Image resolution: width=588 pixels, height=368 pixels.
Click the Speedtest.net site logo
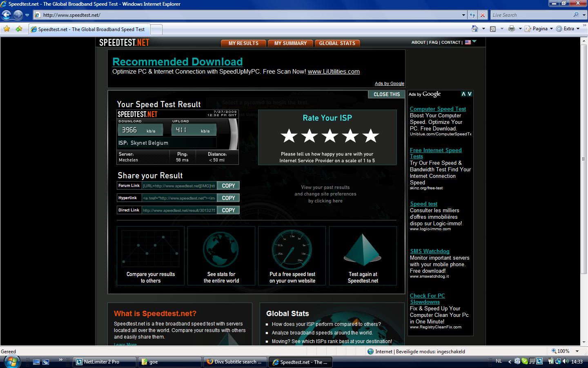coord(124,43)
